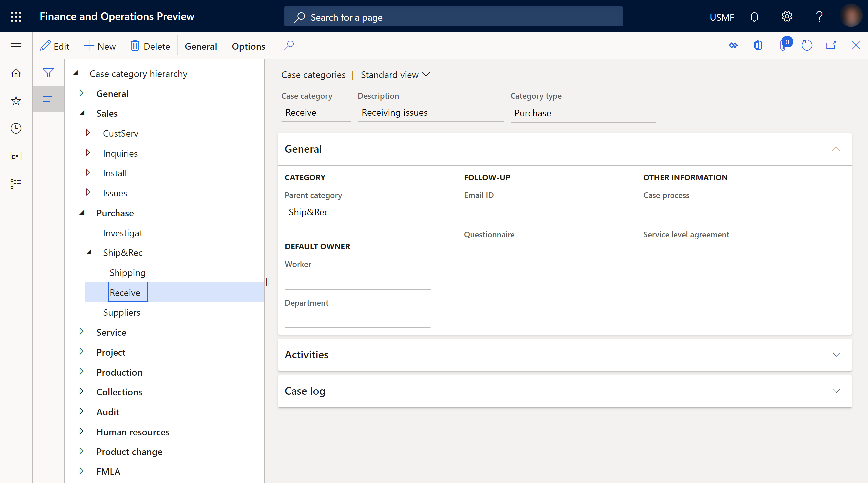Screen dimensions: 868x483
Task: Close the Case categories form
Action: [x=856, y=45]
